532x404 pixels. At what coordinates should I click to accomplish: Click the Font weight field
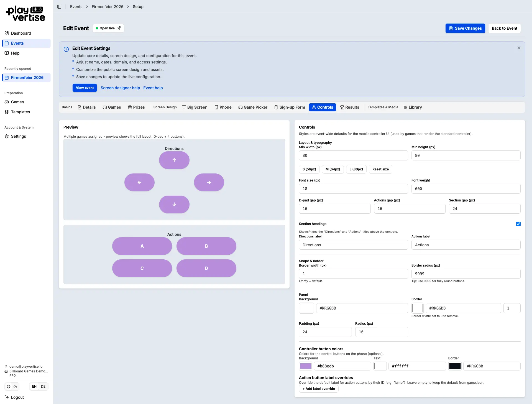[466, 189]
